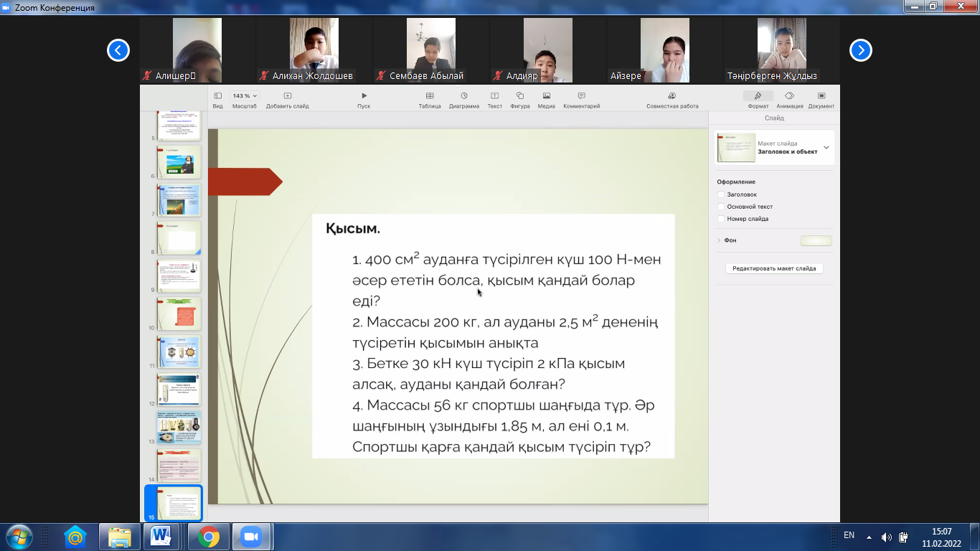Image resolution: width=980 pixels, height=551 pixels.
Task: Add a text box via Текст
Action: click(x=494, y=96)
